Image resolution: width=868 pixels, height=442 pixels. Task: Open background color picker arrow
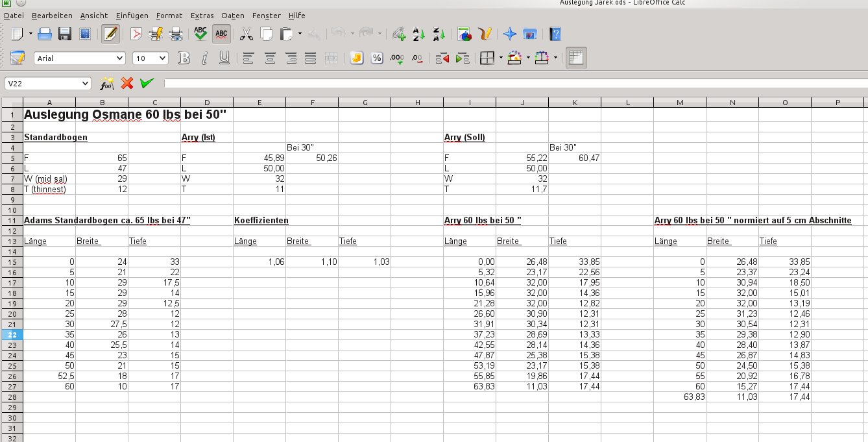point(529,58)
